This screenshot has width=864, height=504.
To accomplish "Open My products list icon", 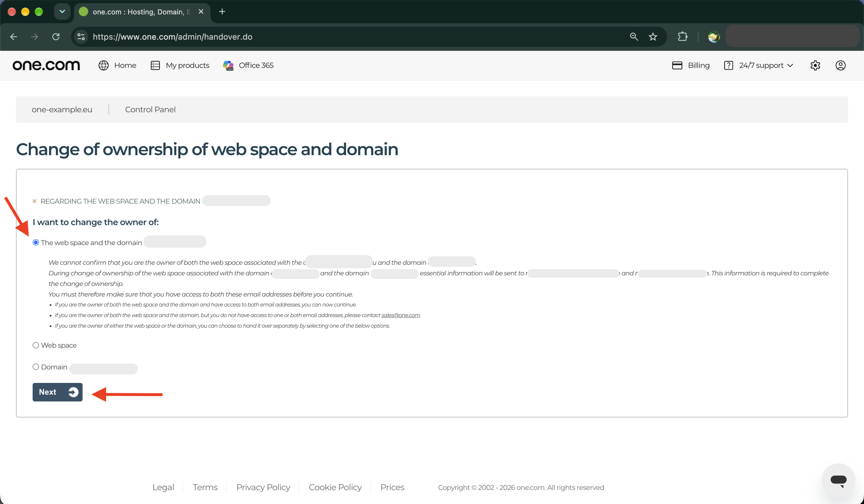I will click(x=155, y=65).
